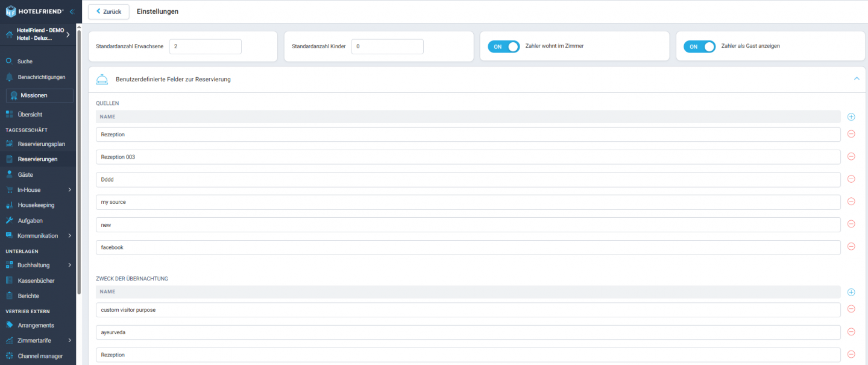Add a new Zweck der Übernachtung row
The height and width of the screenshot is (365, 868).
[x=851, y=292]
